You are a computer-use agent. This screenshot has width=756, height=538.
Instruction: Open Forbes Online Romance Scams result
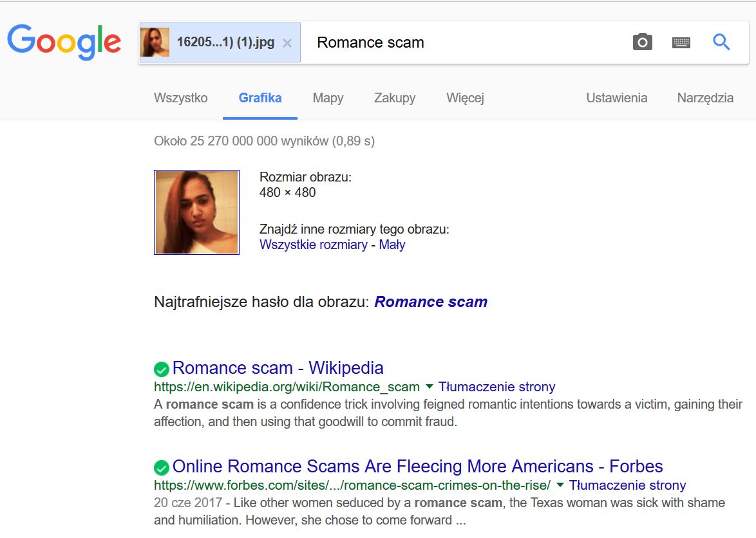point(417,466)
